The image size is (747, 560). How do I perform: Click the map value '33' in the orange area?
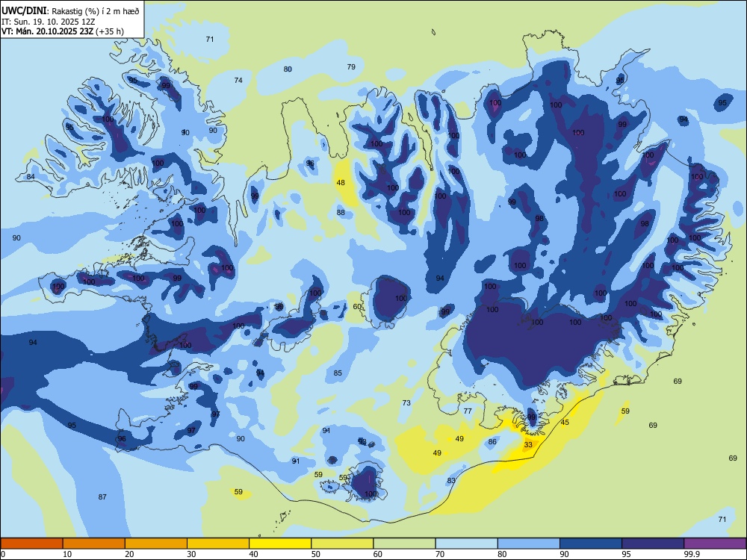528,445
